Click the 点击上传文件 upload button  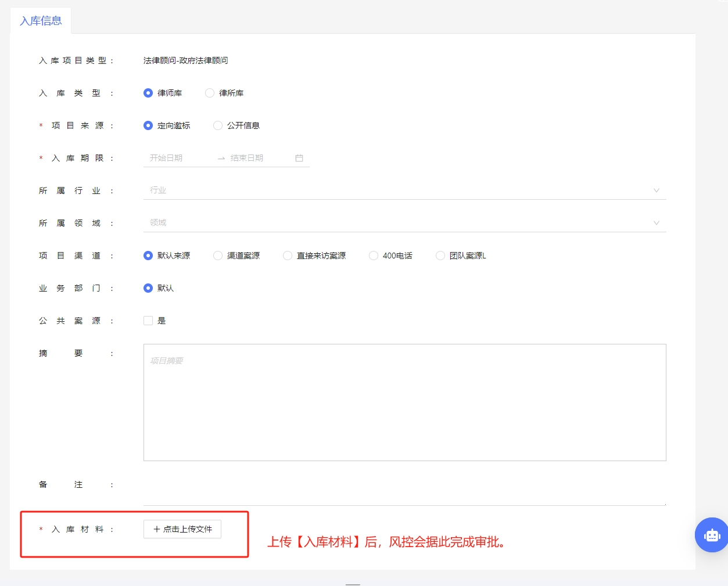click(x=182, y=529)
